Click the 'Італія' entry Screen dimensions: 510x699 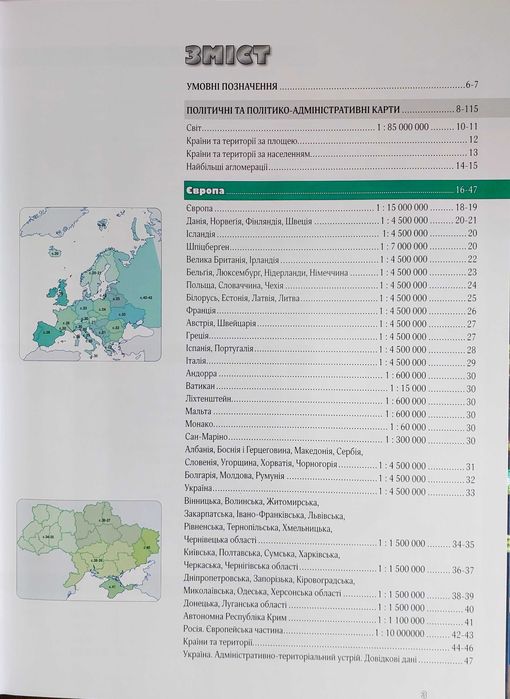[331, 363]
